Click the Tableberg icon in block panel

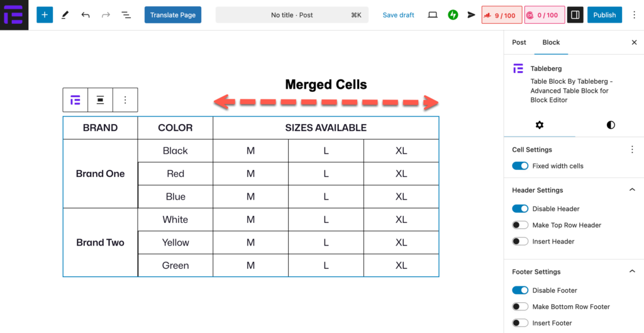coord(518,69)
